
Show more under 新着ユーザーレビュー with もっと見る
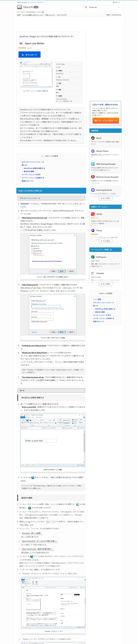[105, 241]
